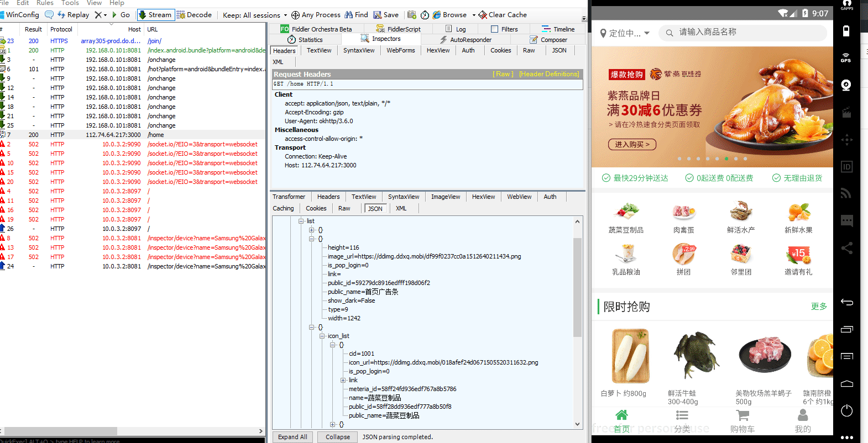Click the Expand All button
Viewport: 868px width, 443px height.
click(292, 437)
